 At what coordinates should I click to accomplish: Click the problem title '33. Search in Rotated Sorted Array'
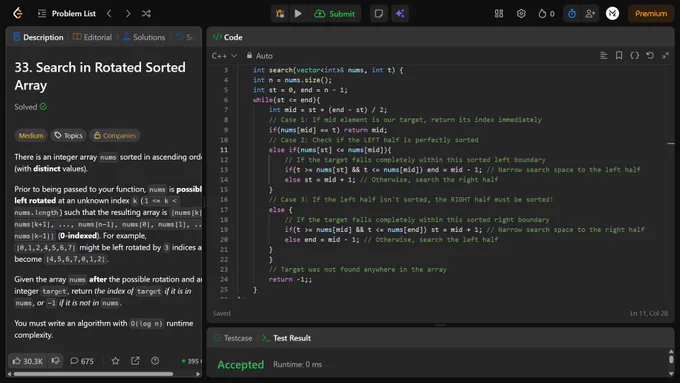[x=100, y=76]
